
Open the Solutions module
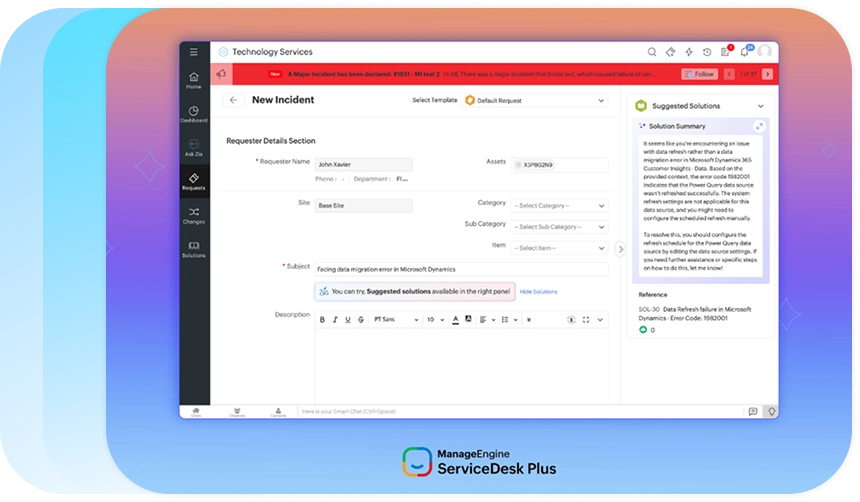(x=194, y=250)
